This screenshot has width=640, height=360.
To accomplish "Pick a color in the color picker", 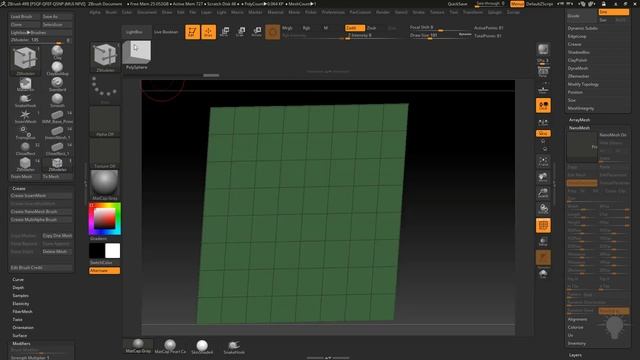I will [x=105, y=219].
